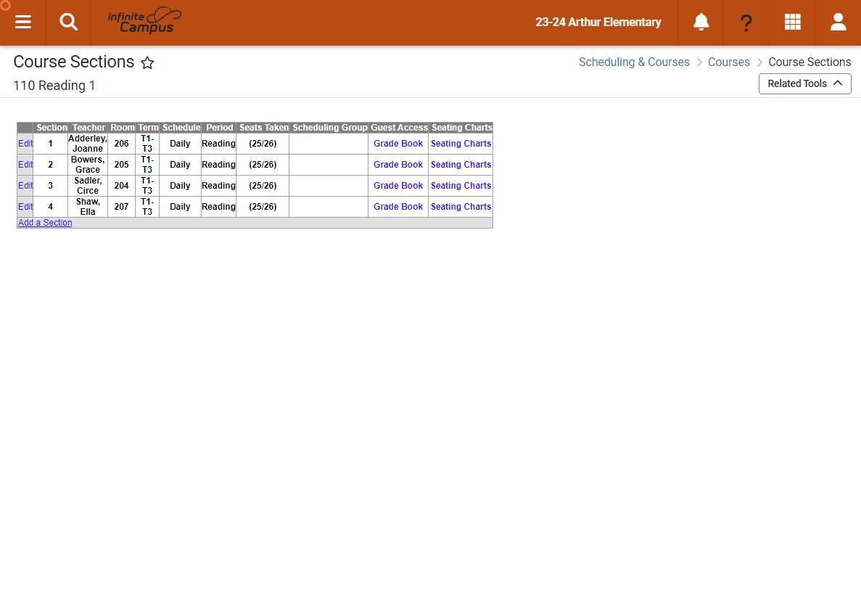This screenshot has height=616, width=861.
Task: Select room cell 204
Action: tap(121, 186)
